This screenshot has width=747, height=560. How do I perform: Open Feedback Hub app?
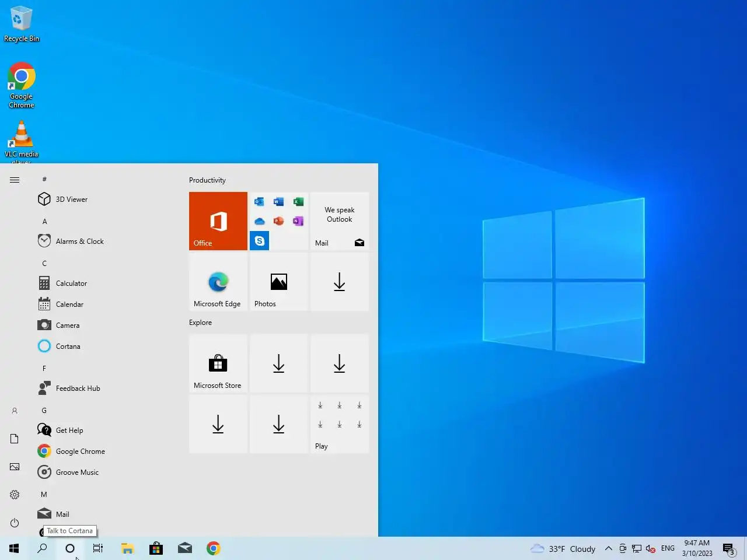tap(105, 388)
